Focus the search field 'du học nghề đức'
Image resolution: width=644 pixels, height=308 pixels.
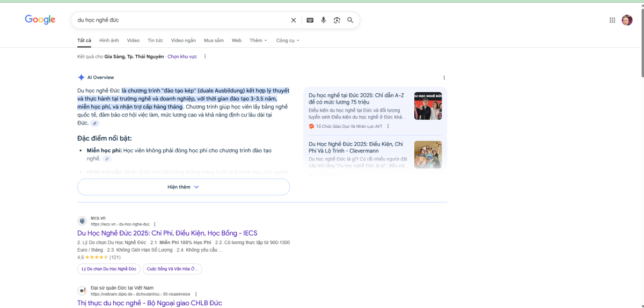click(182, 20)
